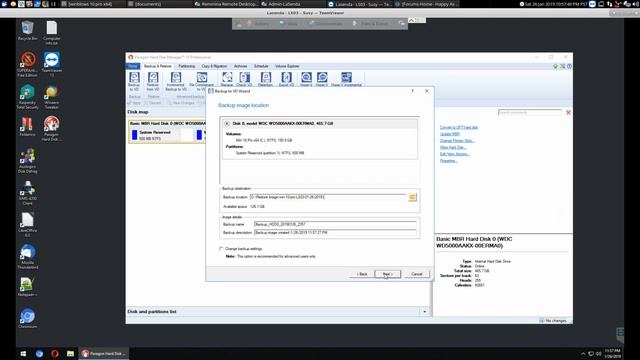Open the Copy & Migration ribbon tab

214,66
